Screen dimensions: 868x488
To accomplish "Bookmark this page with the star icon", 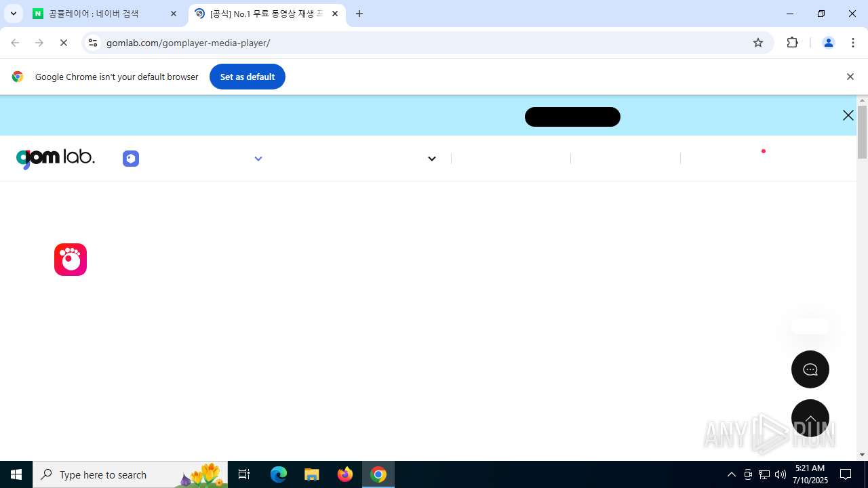I will click(x=758, y=43).
